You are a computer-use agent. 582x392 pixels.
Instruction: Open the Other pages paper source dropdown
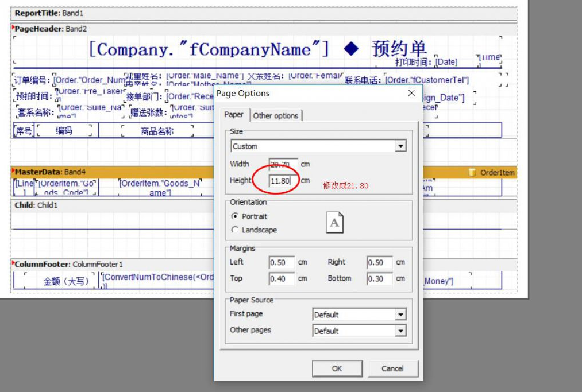click(x=400, y=331)
